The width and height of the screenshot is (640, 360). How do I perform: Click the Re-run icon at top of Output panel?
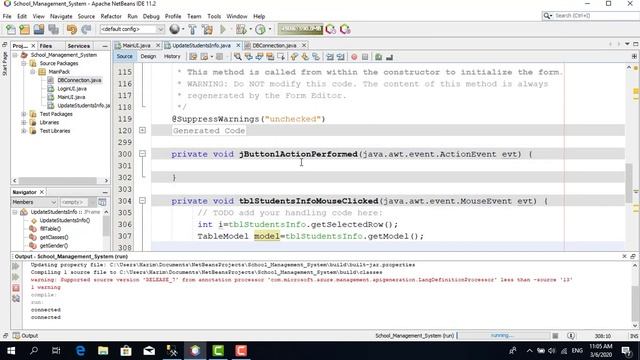16,267
